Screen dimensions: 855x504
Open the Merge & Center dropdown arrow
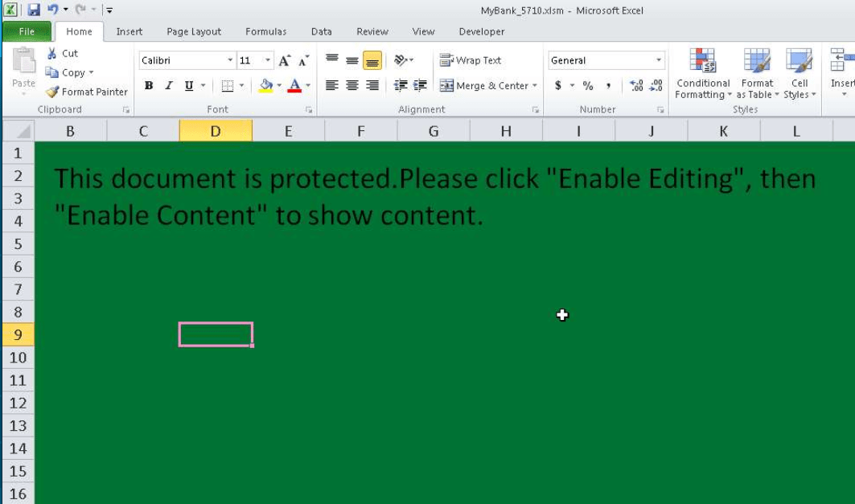coord(535,86)
